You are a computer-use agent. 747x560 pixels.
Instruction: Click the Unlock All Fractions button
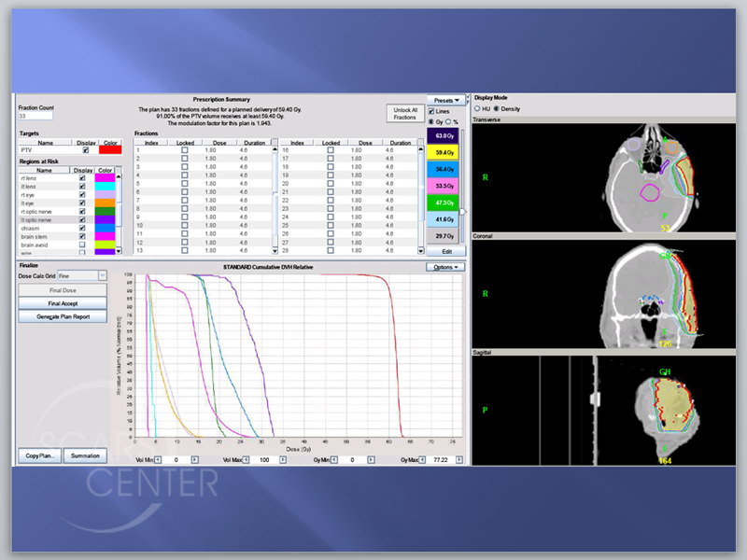[405, 113]
